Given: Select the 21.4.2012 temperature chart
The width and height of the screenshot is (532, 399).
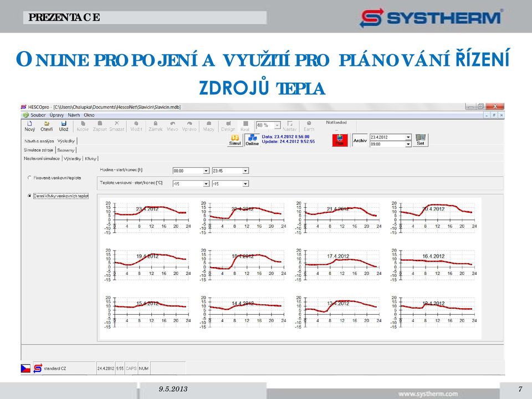Looking at the screenshot, I should 339,217.
